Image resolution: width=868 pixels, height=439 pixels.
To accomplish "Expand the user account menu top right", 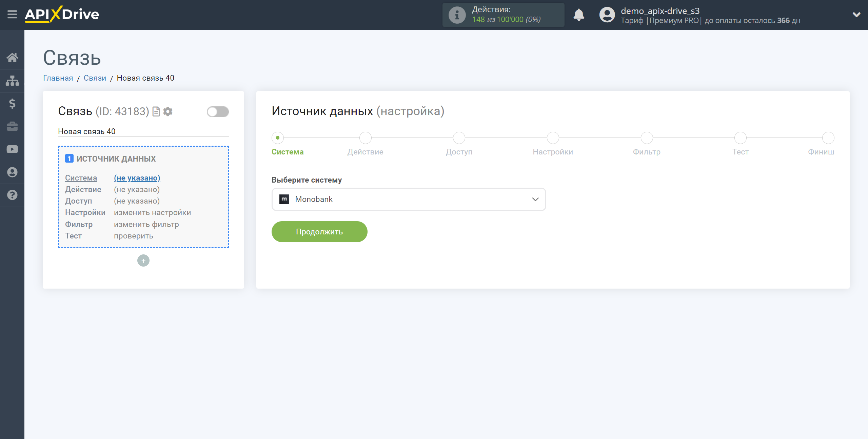I will 857,15.
